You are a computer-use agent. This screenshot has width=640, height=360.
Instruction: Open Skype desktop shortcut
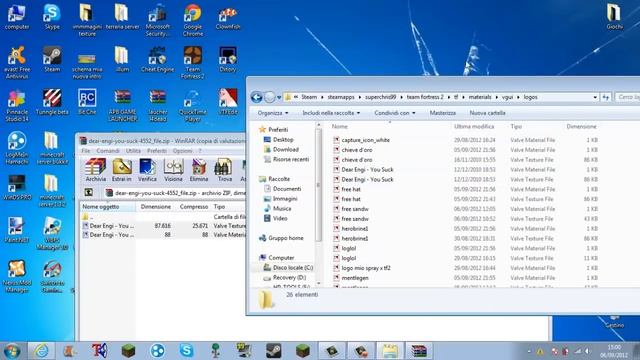click(x=52, y=17)
